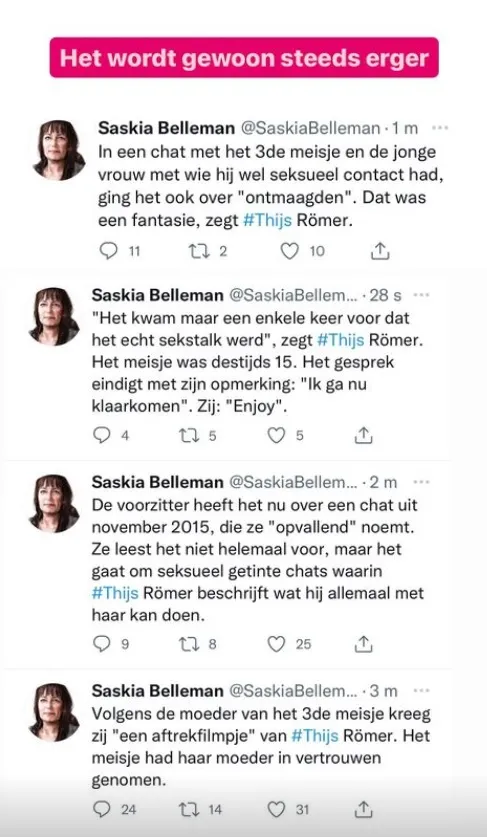The height and width of the screenshot is (837, 487).
Task: Open more options on the 2 m tweet
Action: pos(422,482)
